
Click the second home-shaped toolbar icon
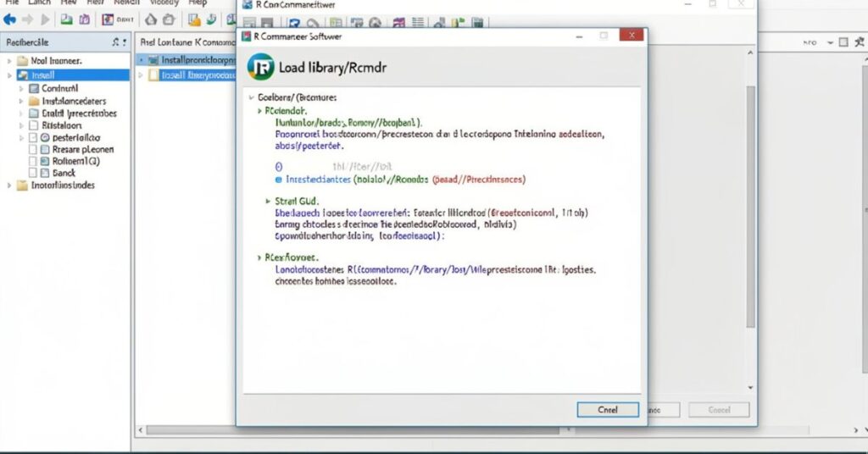pyautogui.click(x=169, y=20)
